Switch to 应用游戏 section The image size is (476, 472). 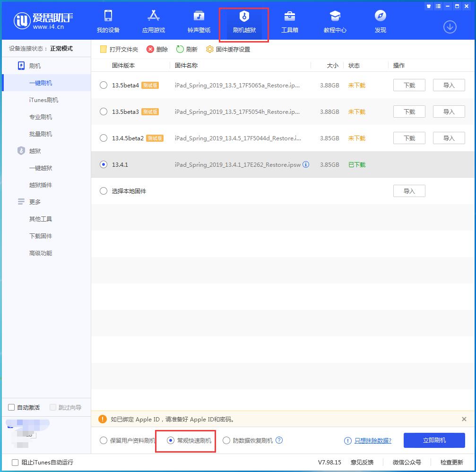[154, 21]
